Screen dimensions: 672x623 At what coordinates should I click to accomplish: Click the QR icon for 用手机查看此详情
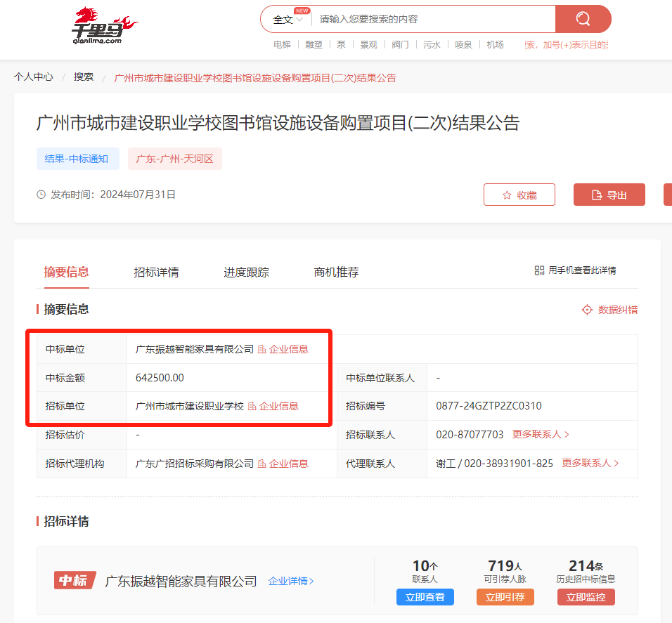tap(539, 270)
